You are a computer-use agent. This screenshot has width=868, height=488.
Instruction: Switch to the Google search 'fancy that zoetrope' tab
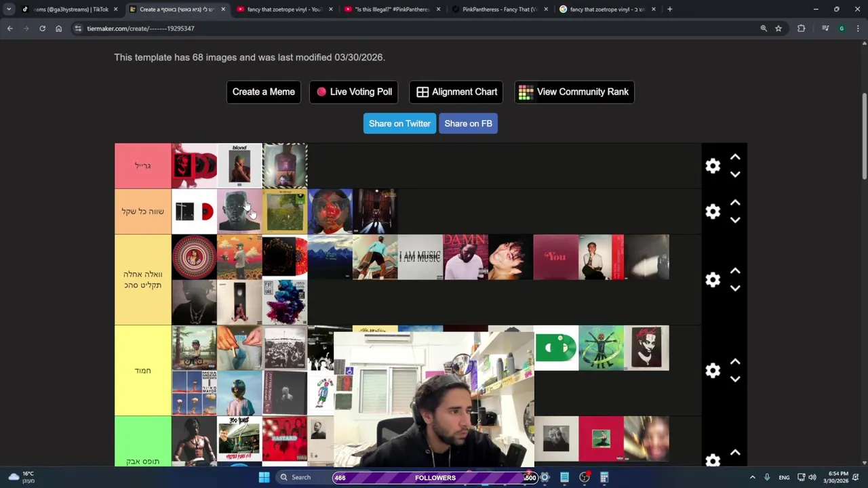pyautogui.click(x=607, y=9)
